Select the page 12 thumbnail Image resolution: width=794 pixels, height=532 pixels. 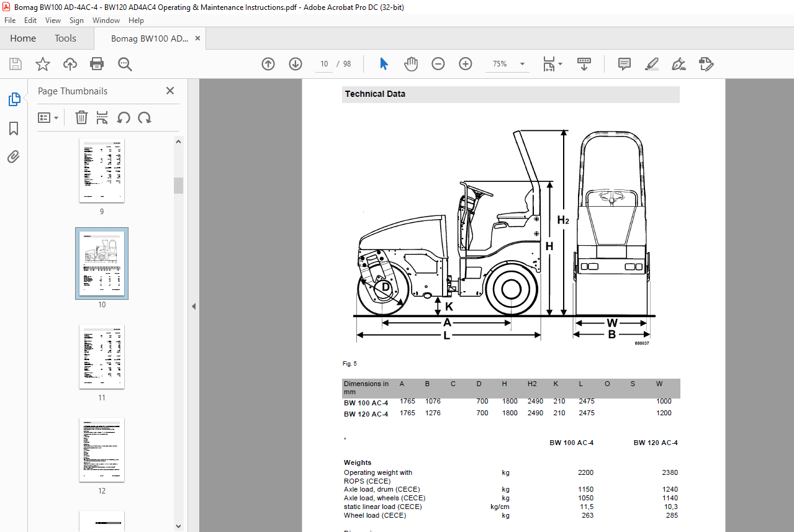pos(102,450)
